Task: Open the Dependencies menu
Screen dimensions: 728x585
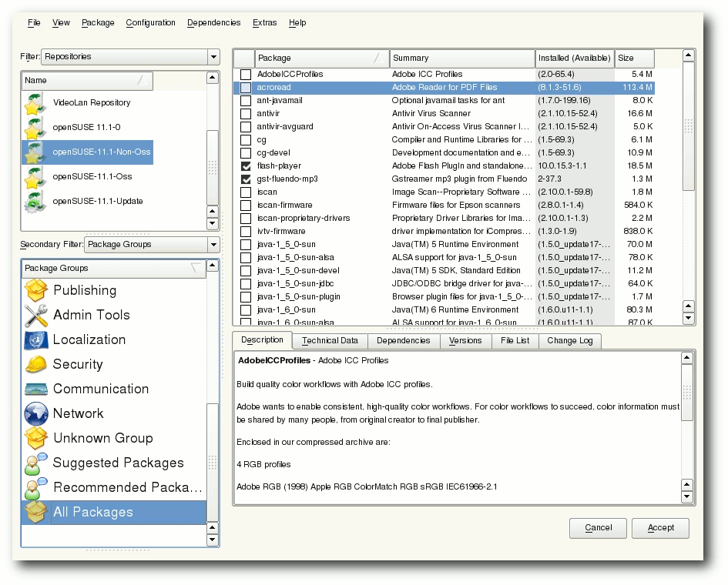Action: pos(213,23)
